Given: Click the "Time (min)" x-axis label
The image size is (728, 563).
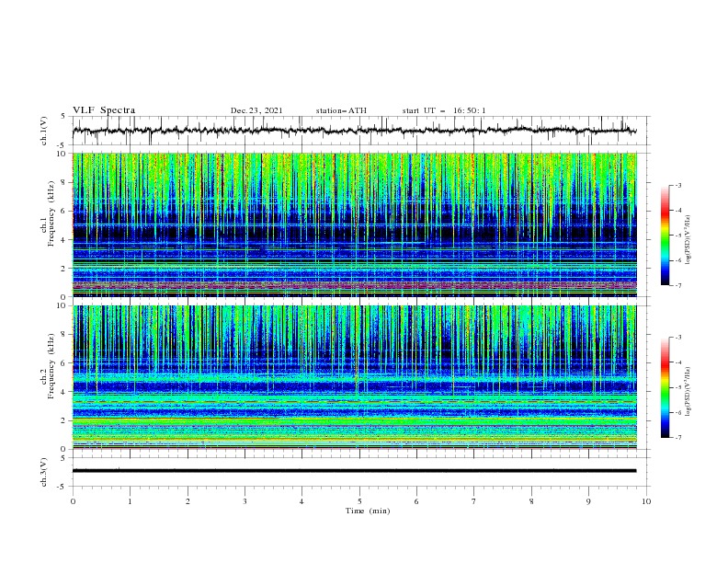Looking at the screenshot, I should point(368,511).
